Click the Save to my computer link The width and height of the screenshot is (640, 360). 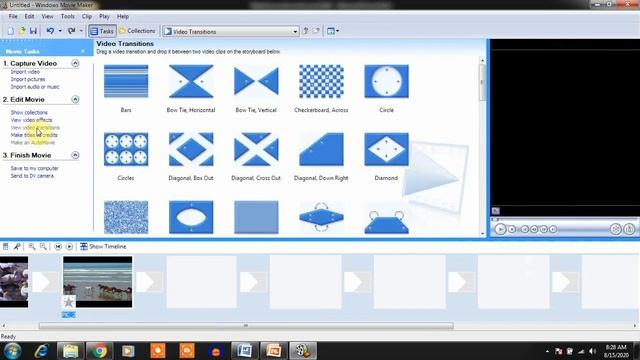pyautogui.click(x=35, y=168)
